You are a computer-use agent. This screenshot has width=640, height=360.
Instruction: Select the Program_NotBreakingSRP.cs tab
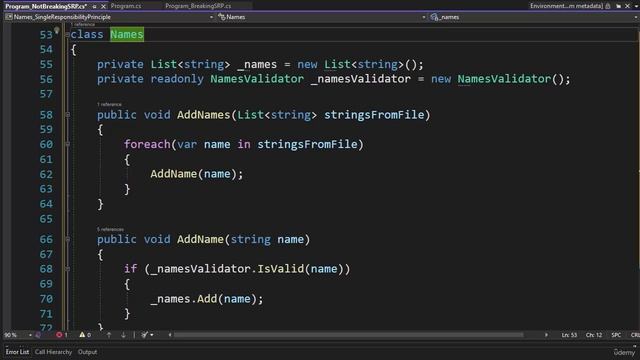click(46, 6)
